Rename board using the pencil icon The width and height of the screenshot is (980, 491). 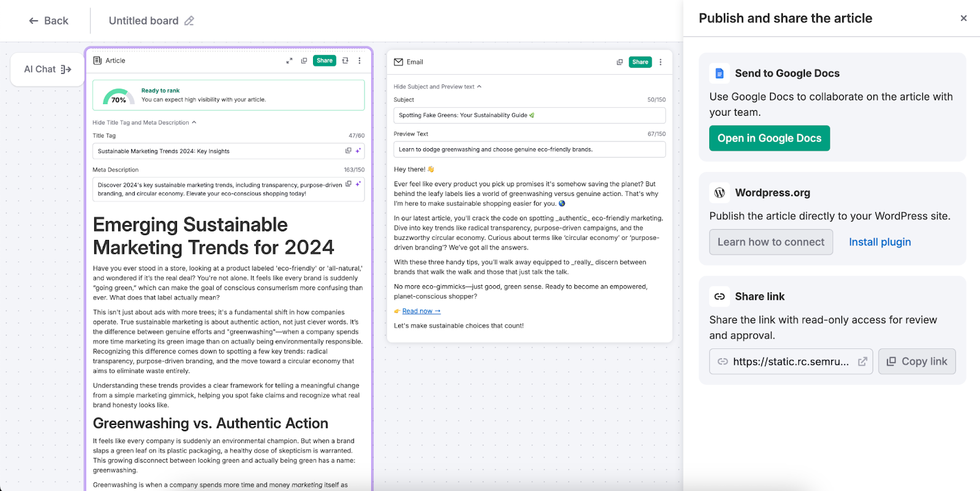point(189,21)
